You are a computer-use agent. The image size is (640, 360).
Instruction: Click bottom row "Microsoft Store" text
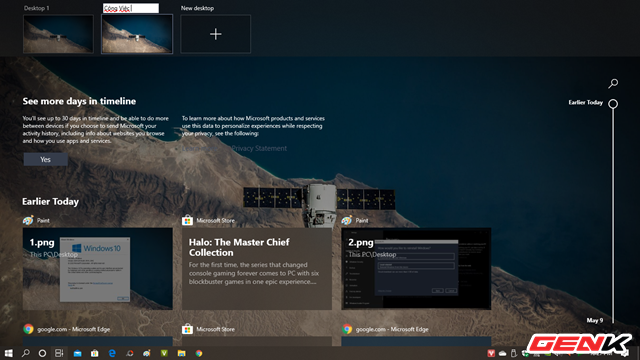pyautogui.click(x=216, y=329)
